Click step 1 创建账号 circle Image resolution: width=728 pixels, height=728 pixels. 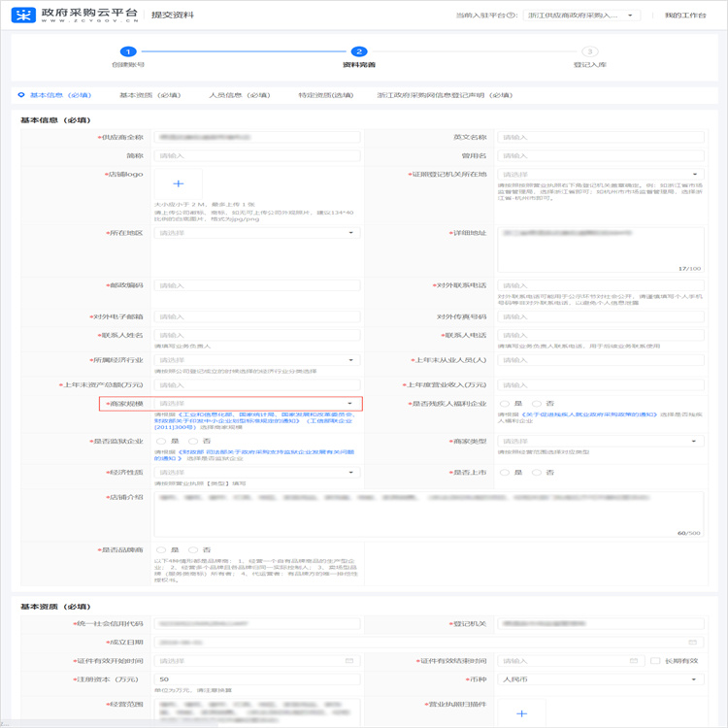(128, 51)
